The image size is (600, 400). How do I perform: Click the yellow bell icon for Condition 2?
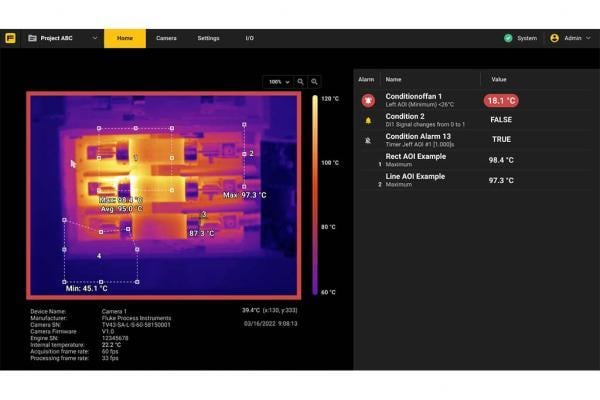point(367,119)
